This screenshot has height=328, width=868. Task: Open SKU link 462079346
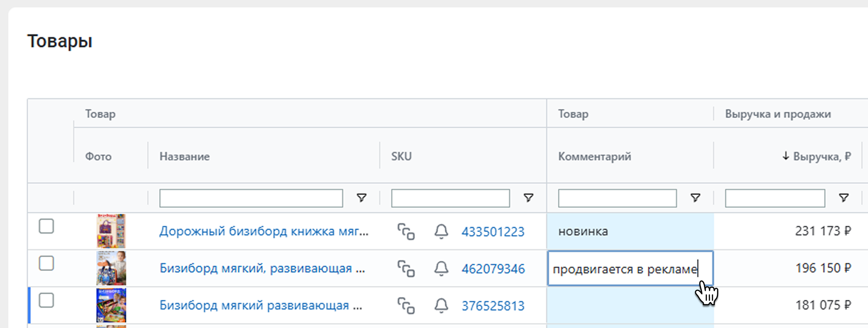click(493, 269)
